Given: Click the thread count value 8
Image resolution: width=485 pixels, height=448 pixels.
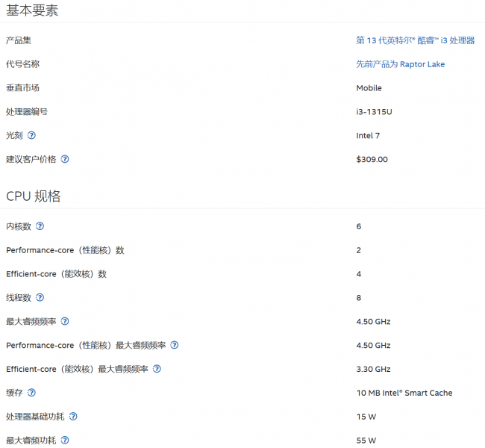Looking at the screenshot, I should [358, 298].
